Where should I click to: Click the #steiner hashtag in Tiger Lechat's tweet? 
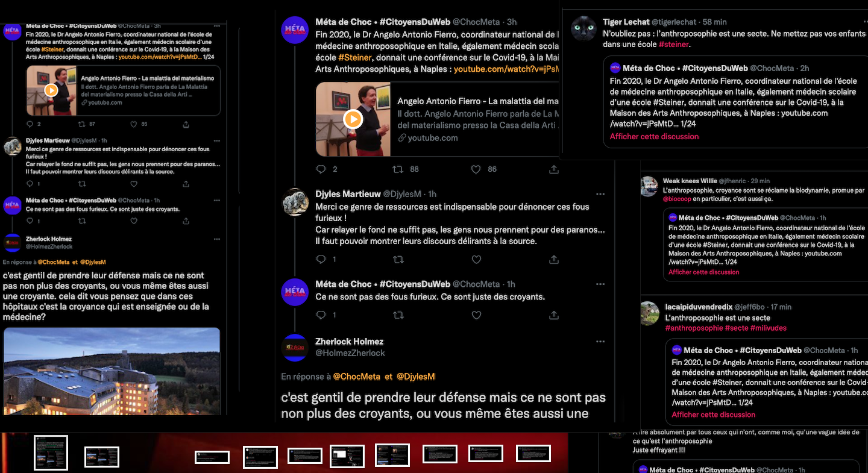675,45
